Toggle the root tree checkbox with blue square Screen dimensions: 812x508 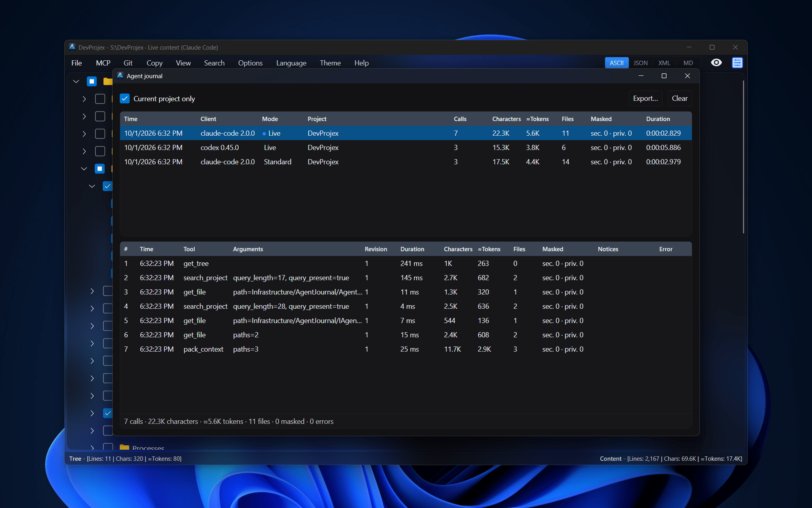coord(92,81)
